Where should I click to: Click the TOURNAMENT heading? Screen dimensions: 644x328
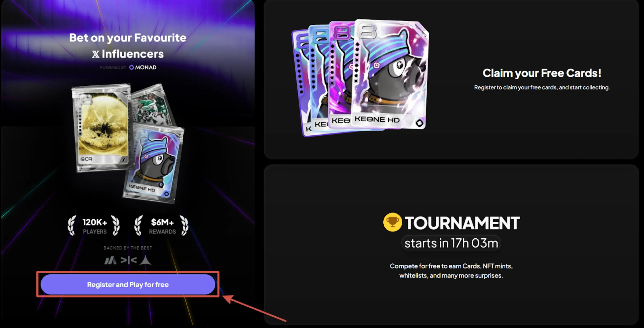(462, 223)
